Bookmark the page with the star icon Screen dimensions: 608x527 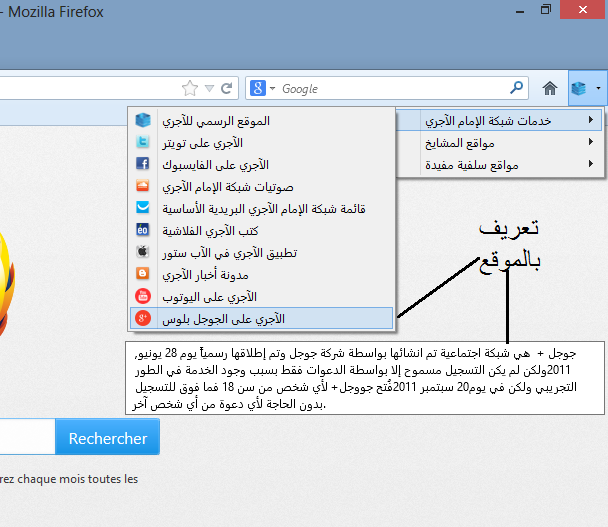(190, 88)
